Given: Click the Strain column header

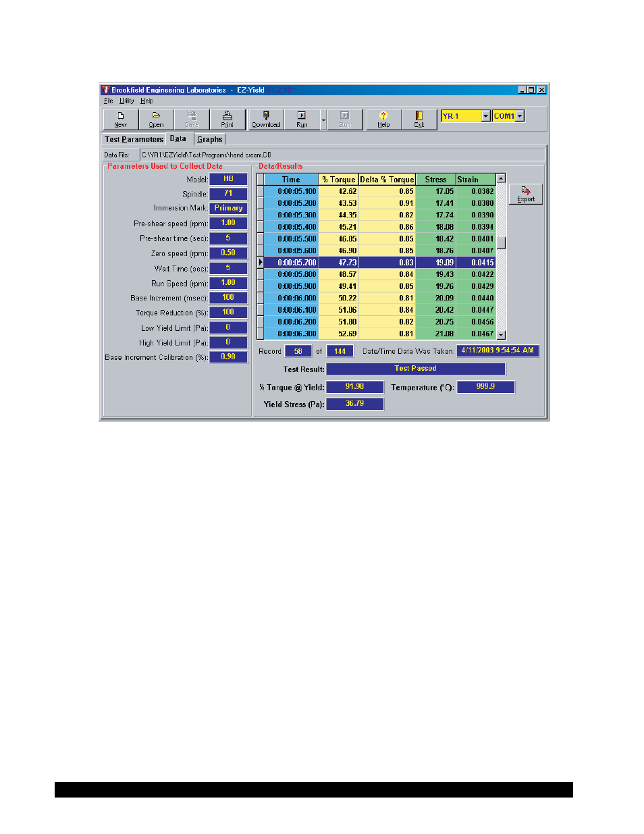Looking at the screenshot, I should tap(476, 180).
